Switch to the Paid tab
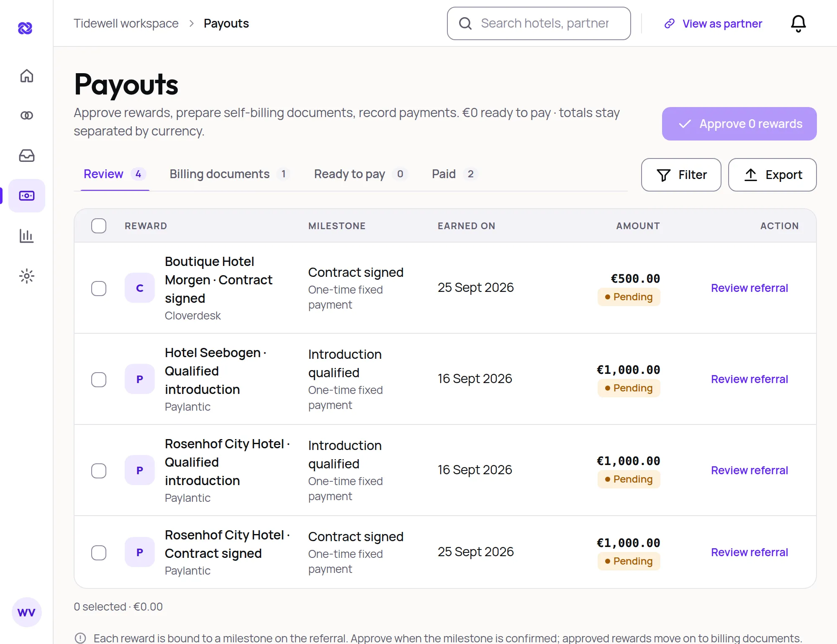Image resolution: width=837 pixels, height=644 pixels. tap(454, 174)
